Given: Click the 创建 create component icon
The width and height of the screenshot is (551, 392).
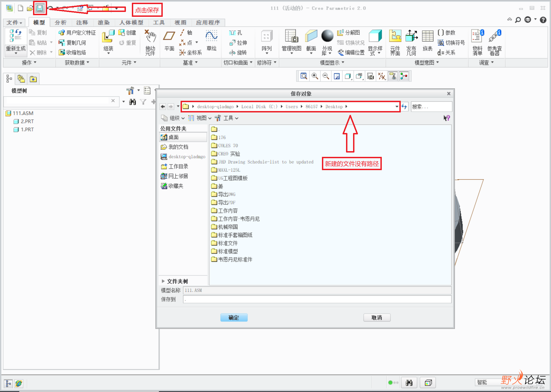Looking at the screenshot, I should point(127,33).
